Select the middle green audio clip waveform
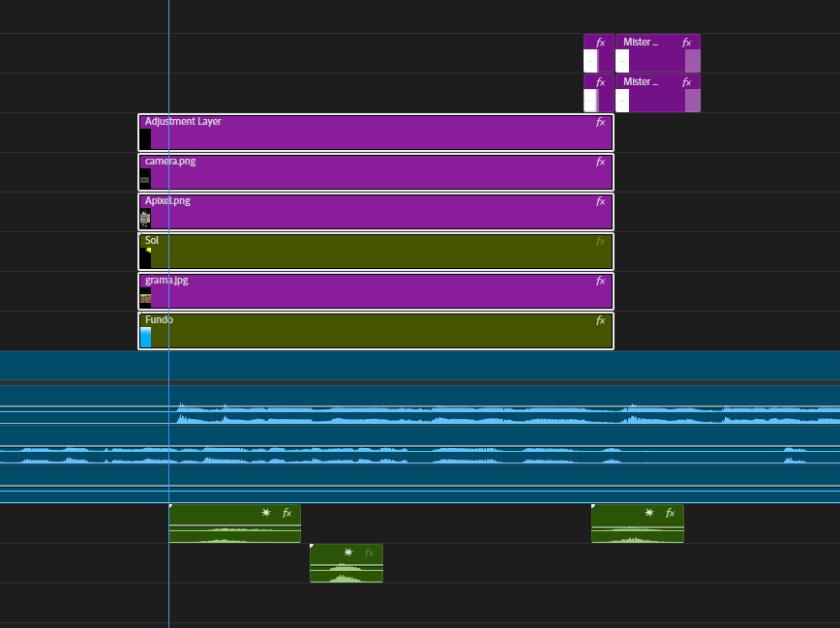Viewport: 840px width, 628px height. point(346,572)
